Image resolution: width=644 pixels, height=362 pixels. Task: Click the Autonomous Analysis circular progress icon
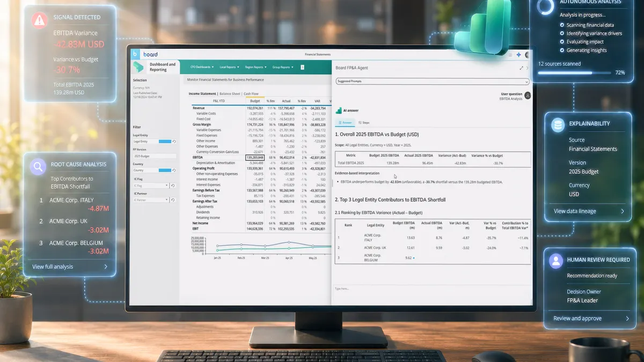[x=545, y=6]
